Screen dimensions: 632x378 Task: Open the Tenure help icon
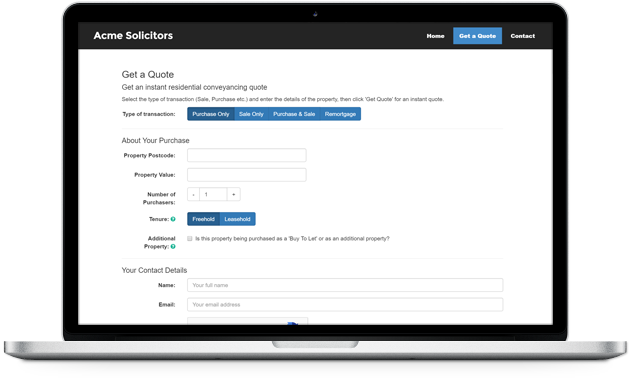(173, 219)
